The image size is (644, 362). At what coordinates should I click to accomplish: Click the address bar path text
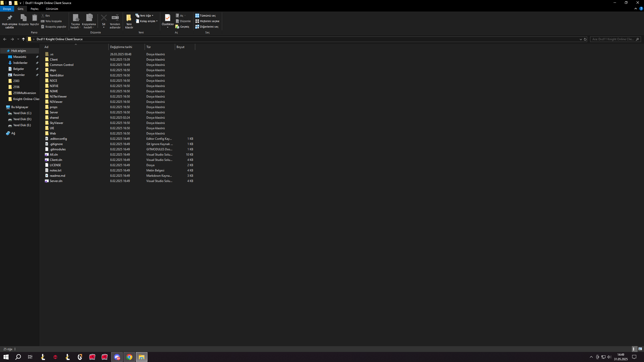pyautogui.click(x=60, y=39)
